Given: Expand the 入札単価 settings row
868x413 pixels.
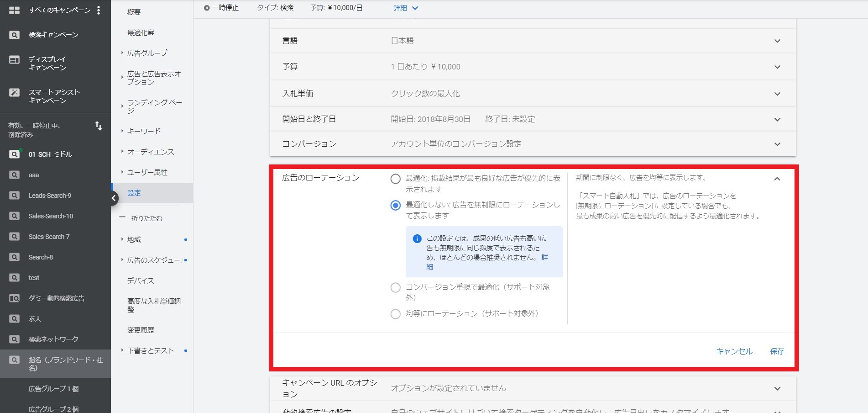Looking at the screenshot, I should (533, 94).
